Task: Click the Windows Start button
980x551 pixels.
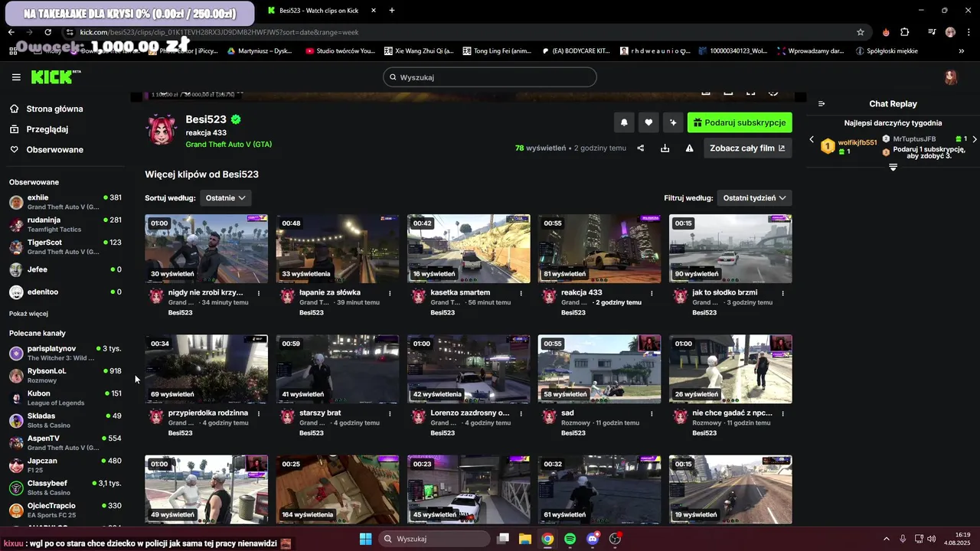Action: click(x=365, y=539)
